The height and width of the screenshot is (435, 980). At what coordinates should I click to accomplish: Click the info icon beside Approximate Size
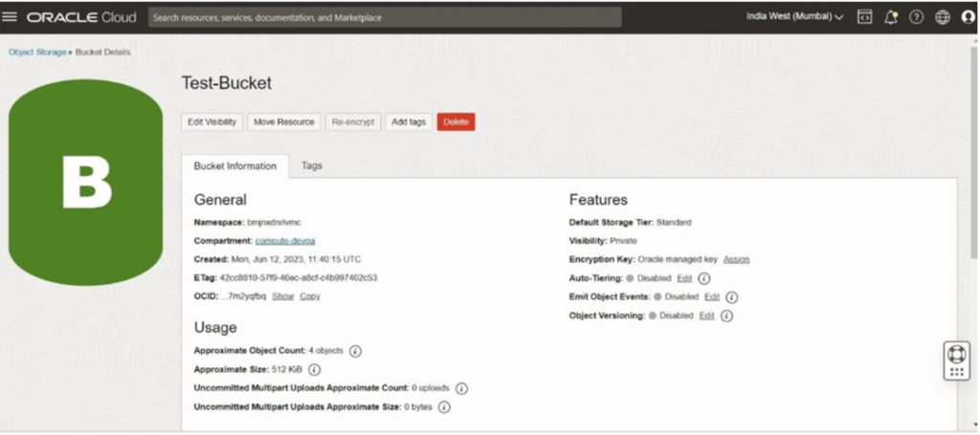(314, 370)
